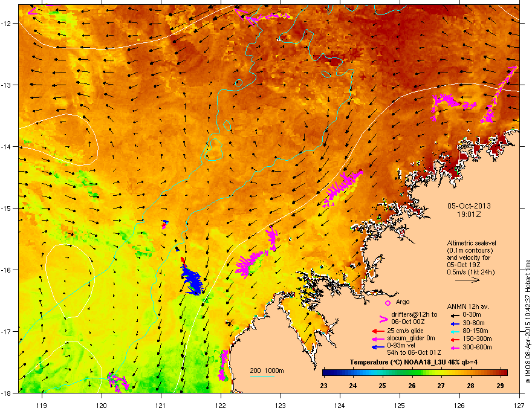Click the 'ANMN 12h av.' legend heading
The image size is (532, 411).
click(468, 307)
